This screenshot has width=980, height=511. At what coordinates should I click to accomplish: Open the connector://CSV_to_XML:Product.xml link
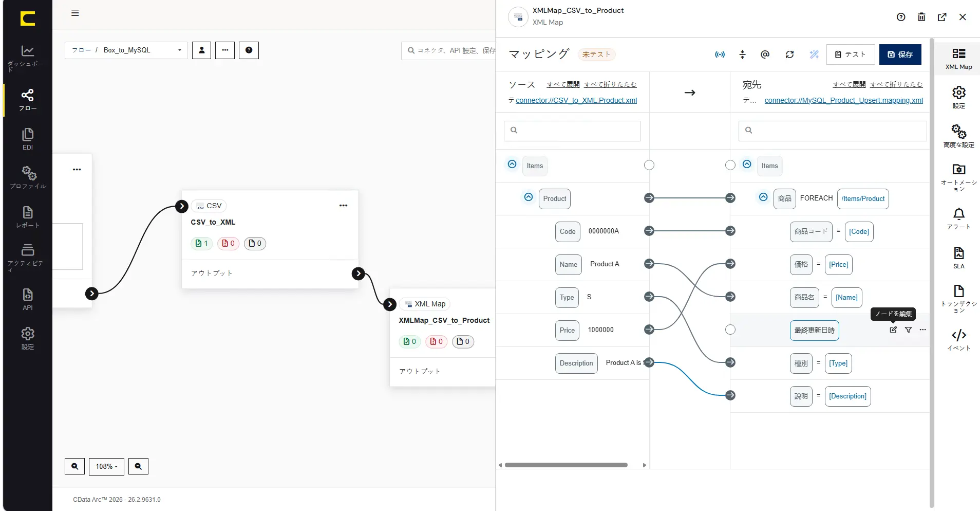[x=576, y=100]
